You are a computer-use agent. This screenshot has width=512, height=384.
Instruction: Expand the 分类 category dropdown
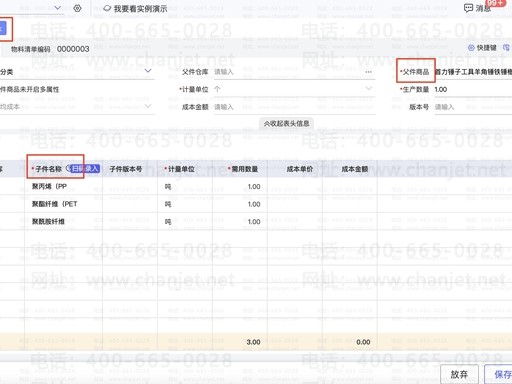coord(148,71)
